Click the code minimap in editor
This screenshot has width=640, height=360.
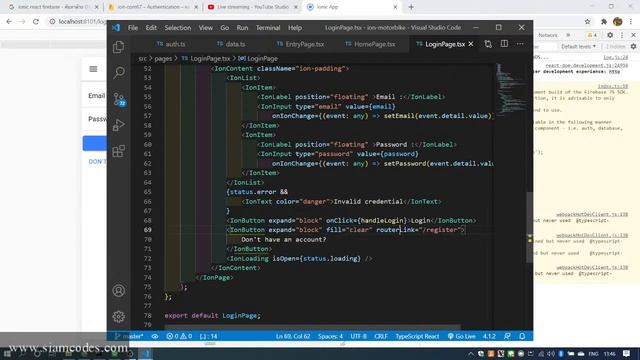tap(510, 90)
